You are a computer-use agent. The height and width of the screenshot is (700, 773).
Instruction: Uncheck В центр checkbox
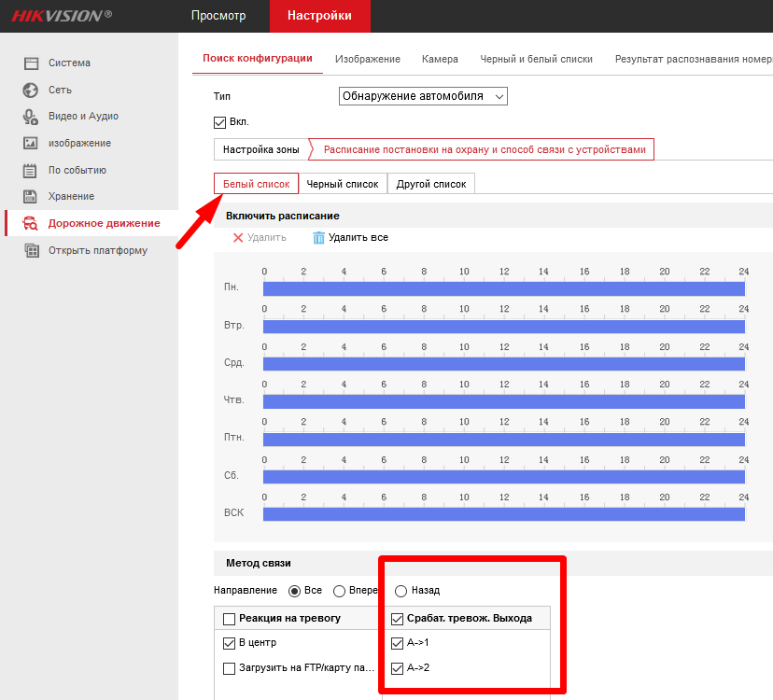[230, 643]
